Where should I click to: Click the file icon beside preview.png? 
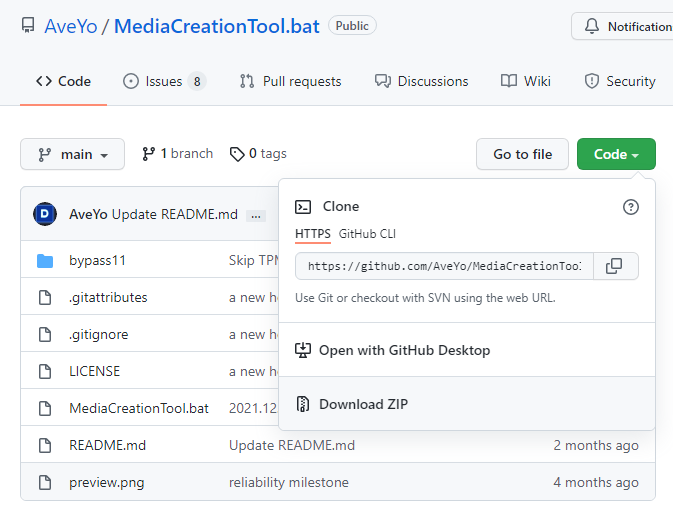[45, 482]
